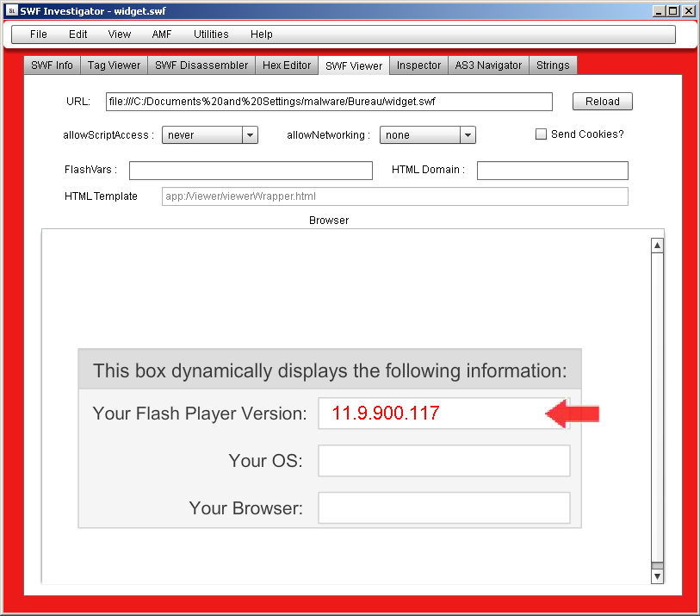
Task: Click the browser scrollbar down arrow
Action: point(657,576)
